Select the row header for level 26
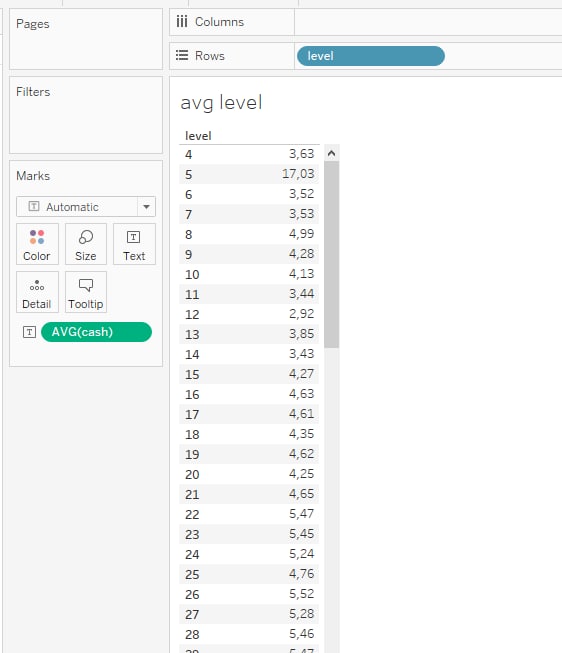Screen dimensions: 562x653 tap(192, 594)
